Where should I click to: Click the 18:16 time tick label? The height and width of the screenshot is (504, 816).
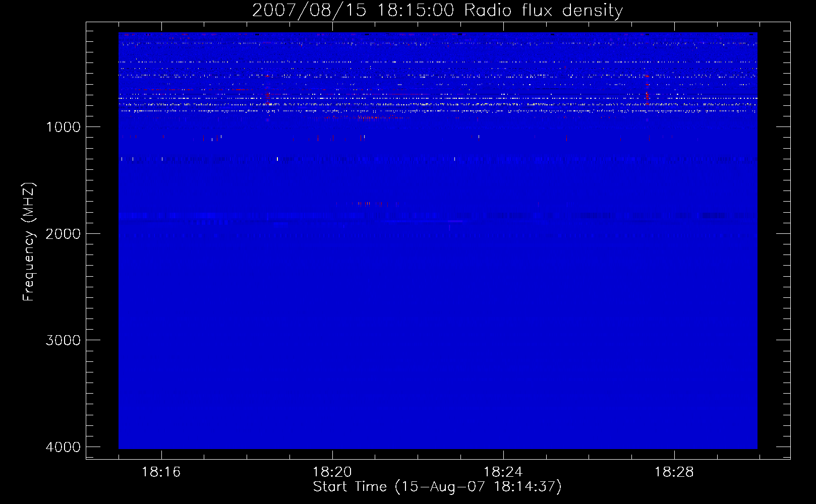[161, 472]
